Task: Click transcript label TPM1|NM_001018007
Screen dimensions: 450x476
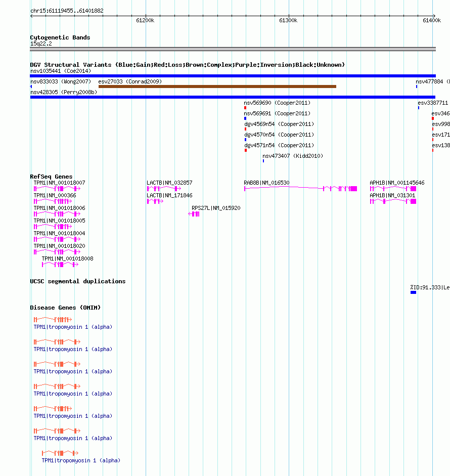Action: 60,183
